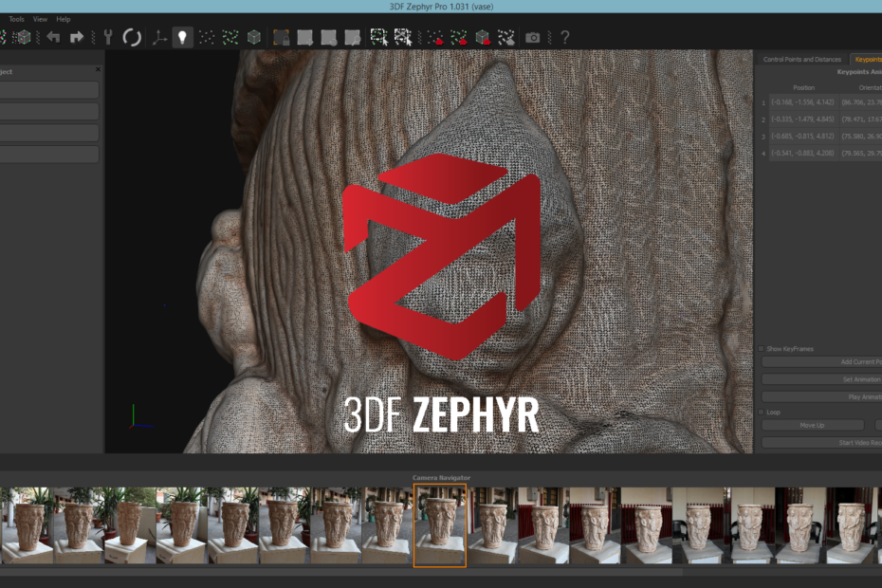This screenshot has width=882, height=588.
Task: Take a screenshot with camera icon
Action: click(533, 38)
